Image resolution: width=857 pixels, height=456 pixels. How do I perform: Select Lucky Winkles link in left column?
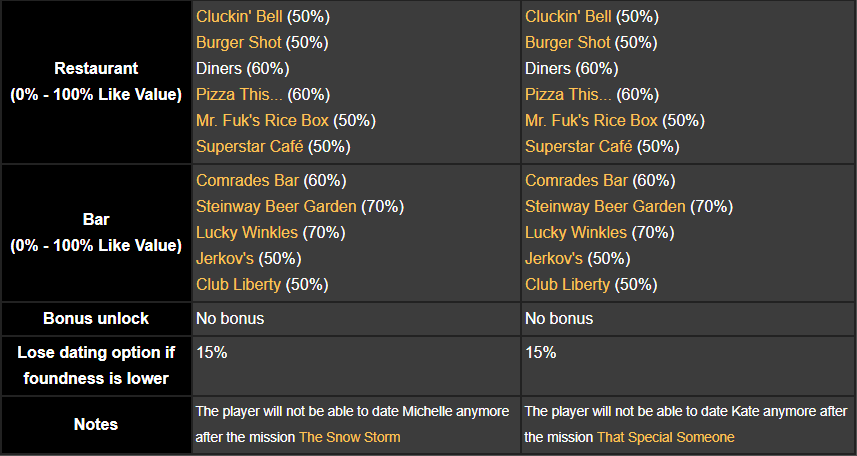click(x=247, y=233)
